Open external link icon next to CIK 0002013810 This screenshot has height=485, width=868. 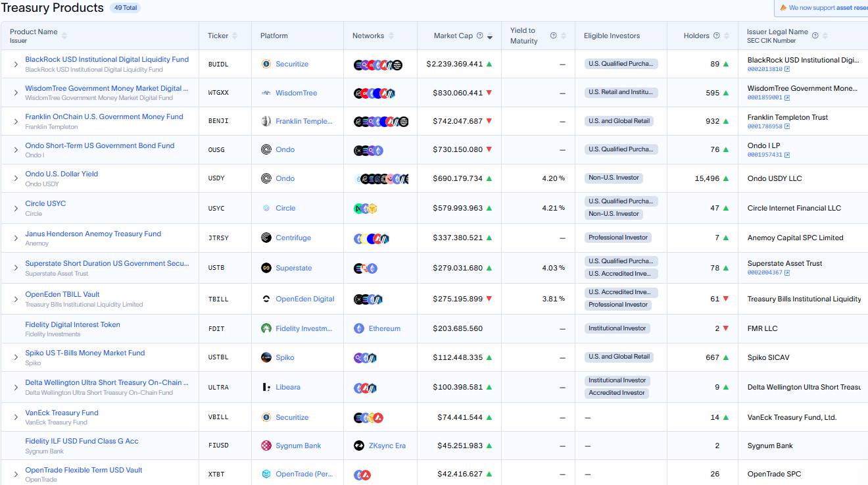[x=787, y=69]
